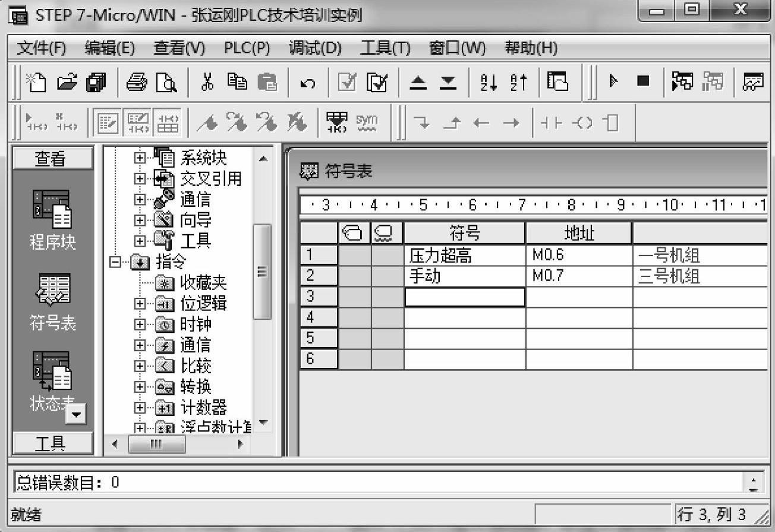Screen dimensions: 775x532
Task: Open the 调试(D) menu
Action: point(315,48)
